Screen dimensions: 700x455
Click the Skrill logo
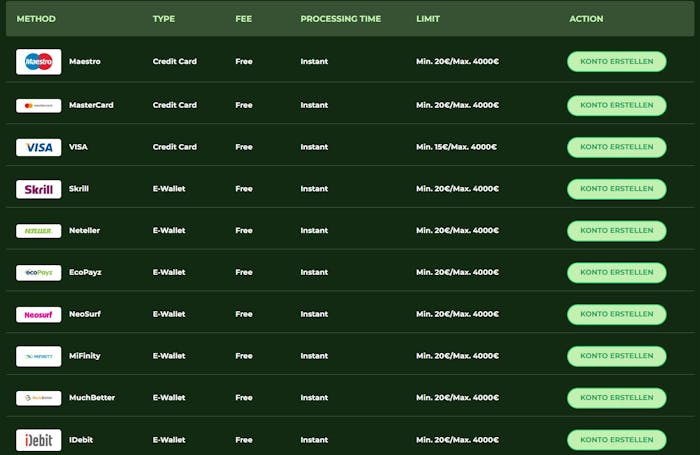click(x=38, y=189)
